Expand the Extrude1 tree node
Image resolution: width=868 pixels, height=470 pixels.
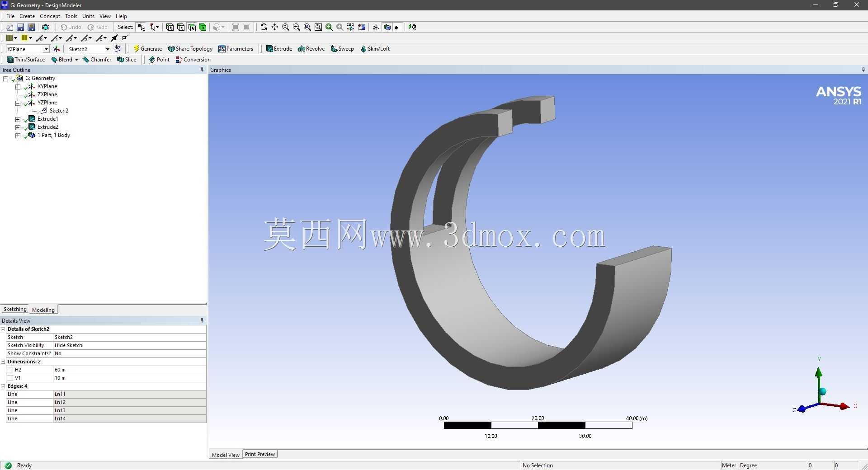pos(18,119)
